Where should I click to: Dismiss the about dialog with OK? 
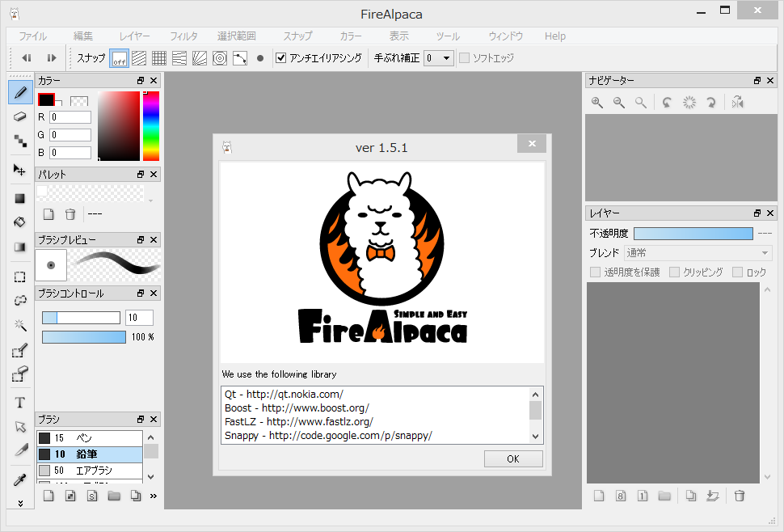(512, 458)
